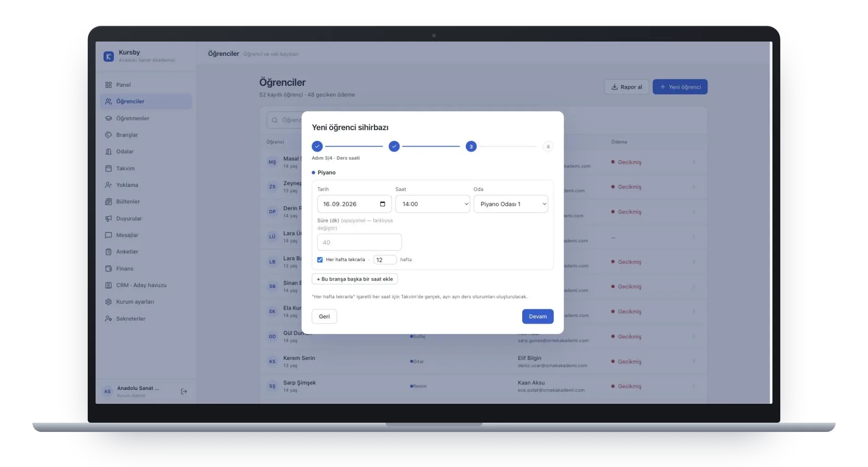
Task: Click the Sekreterler user icon
Action: tap(108, 319)
